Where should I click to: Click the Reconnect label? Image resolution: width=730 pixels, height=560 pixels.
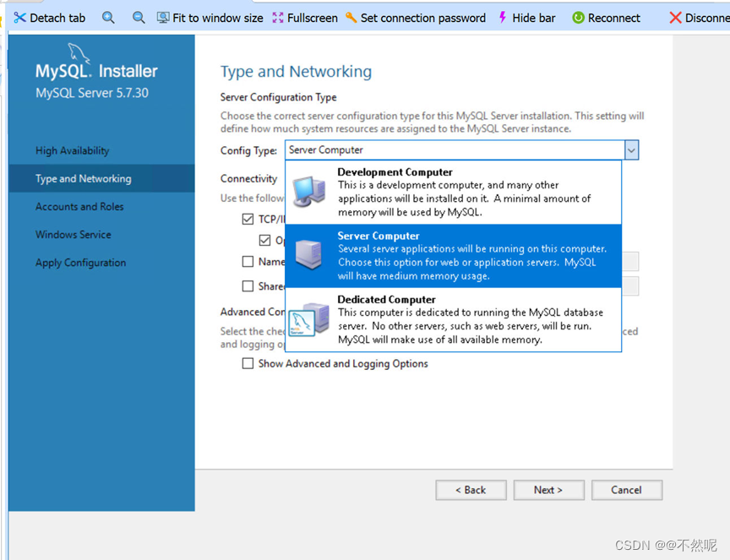[x=614, y=18]
